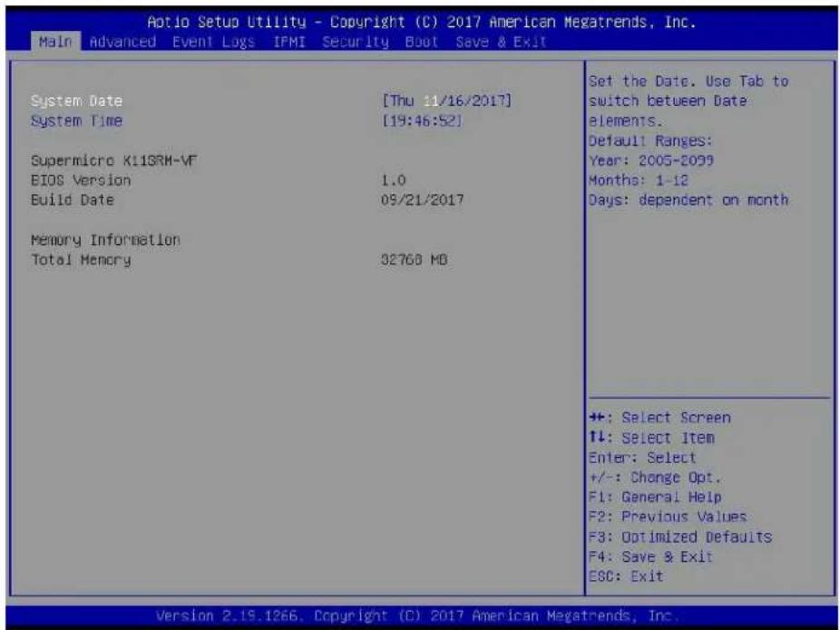Open the Security tab

[x=356, y=42]
